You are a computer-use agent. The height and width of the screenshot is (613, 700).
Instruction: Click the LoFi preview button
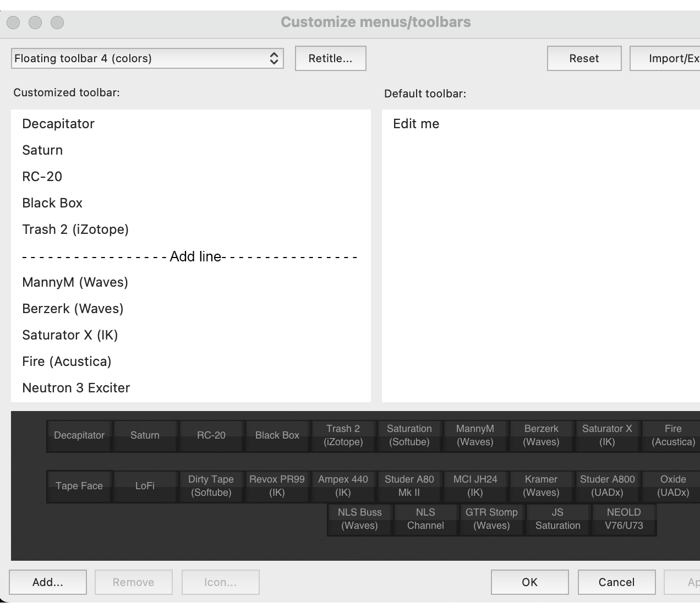(x=145, y=486)
